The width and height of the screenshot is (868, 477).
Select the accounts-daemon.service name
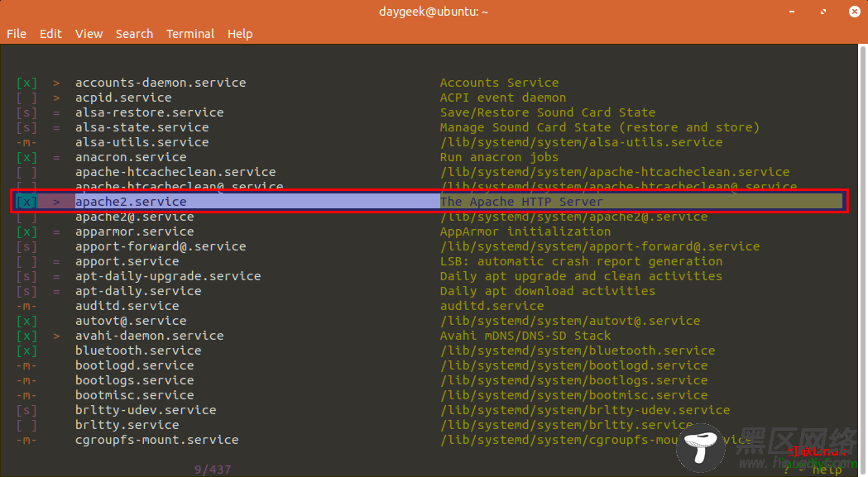pos(161,83)
